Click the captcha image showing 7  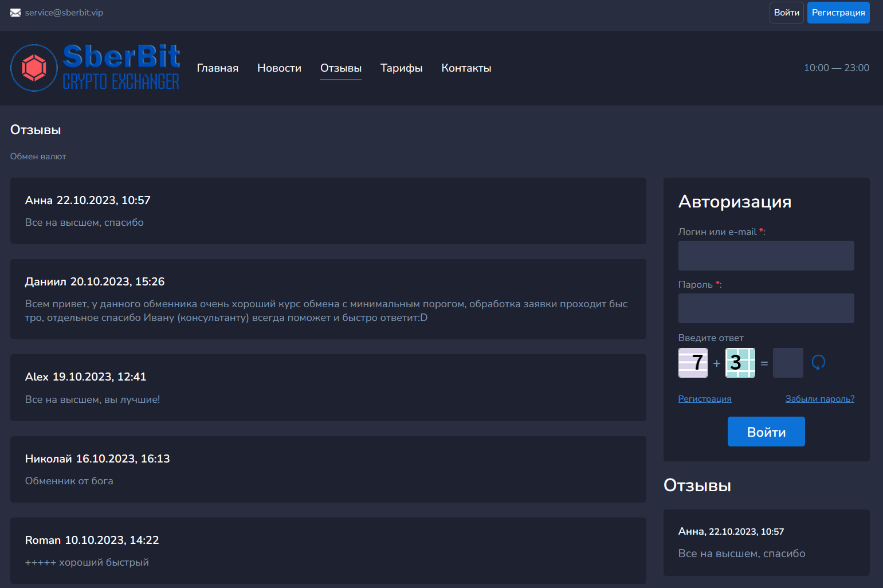(693, 363)
